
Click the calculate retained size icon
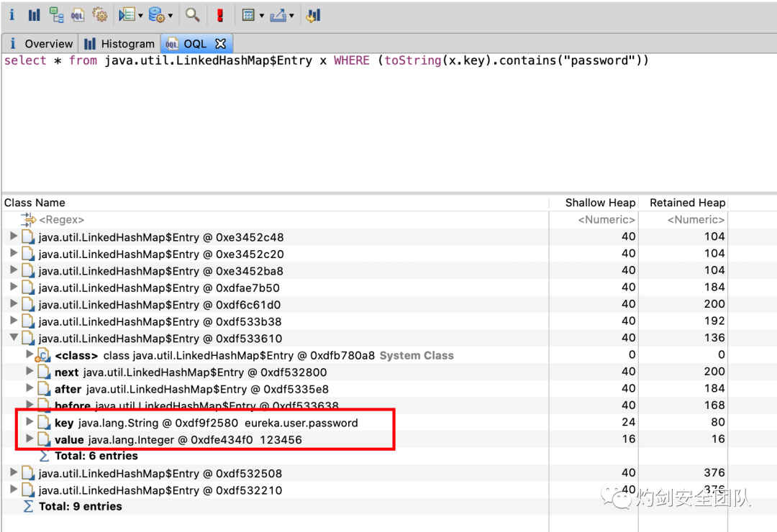click(x=248, y=15)
